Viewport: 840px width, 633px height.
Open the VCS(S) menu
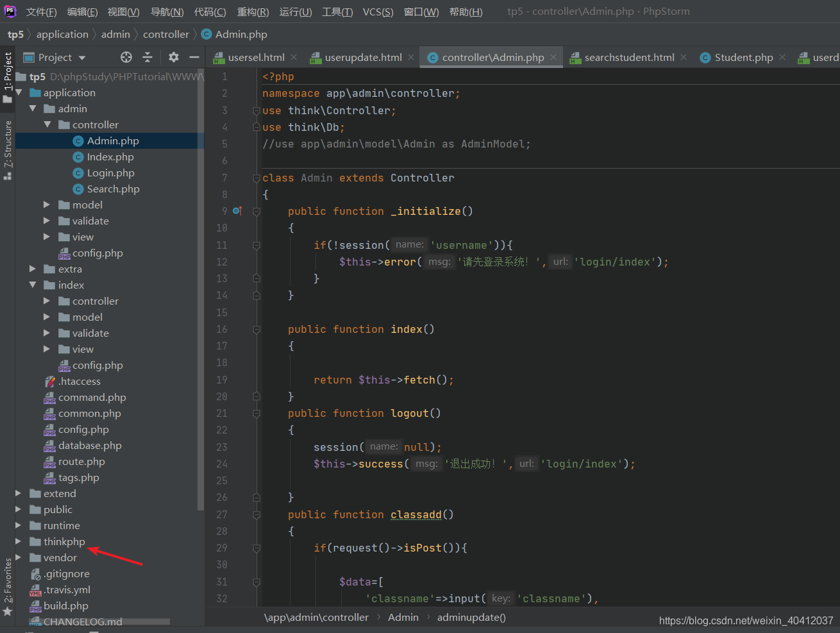click(x=378, y=12)
